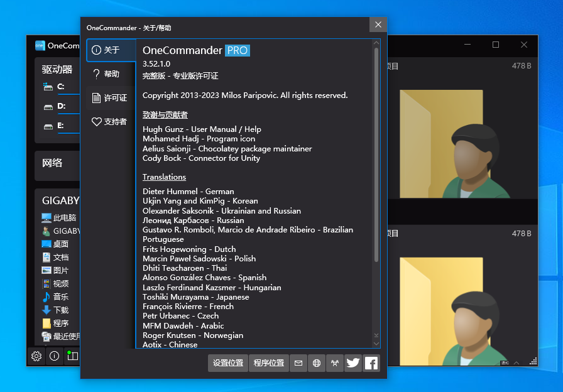Open drive D: in the sidebar
Screen dimensions: 563x392
click(61, 107)
